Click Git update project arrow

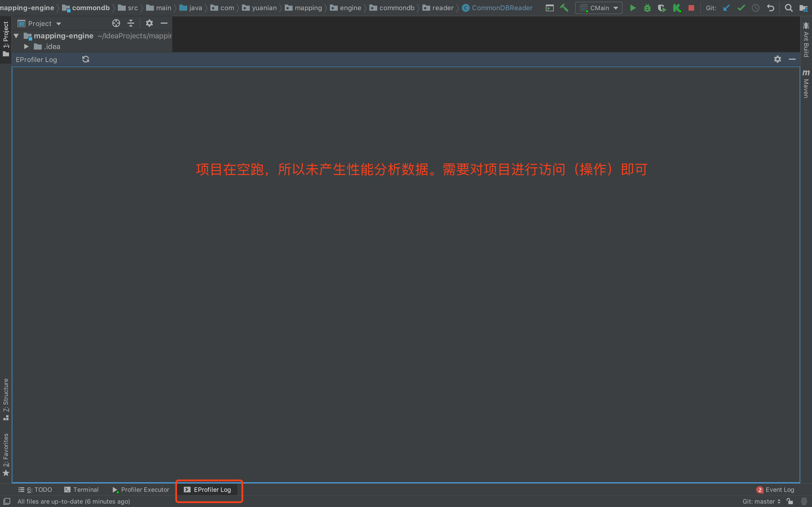[x=727, y=8]
